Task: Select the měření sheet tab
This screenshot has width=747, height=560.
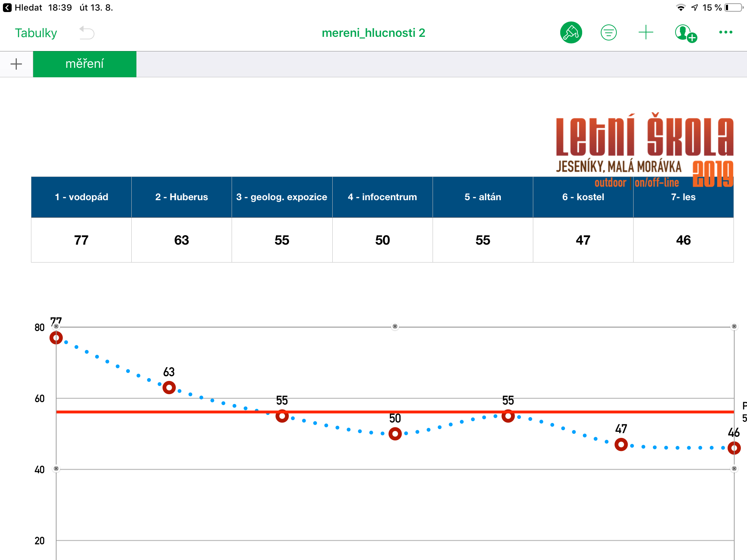Action: [85, 64]
